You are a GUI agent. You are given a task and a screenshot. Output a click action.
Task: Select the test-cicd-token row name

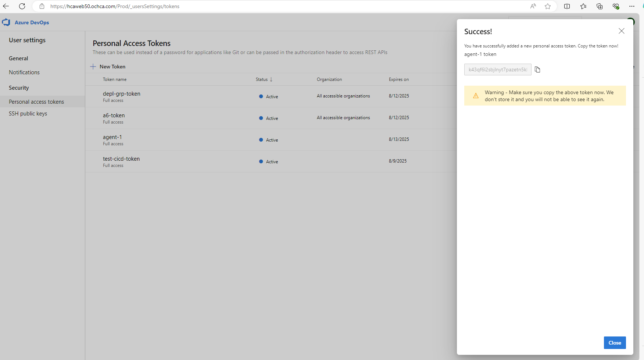[x=121, y=159]
